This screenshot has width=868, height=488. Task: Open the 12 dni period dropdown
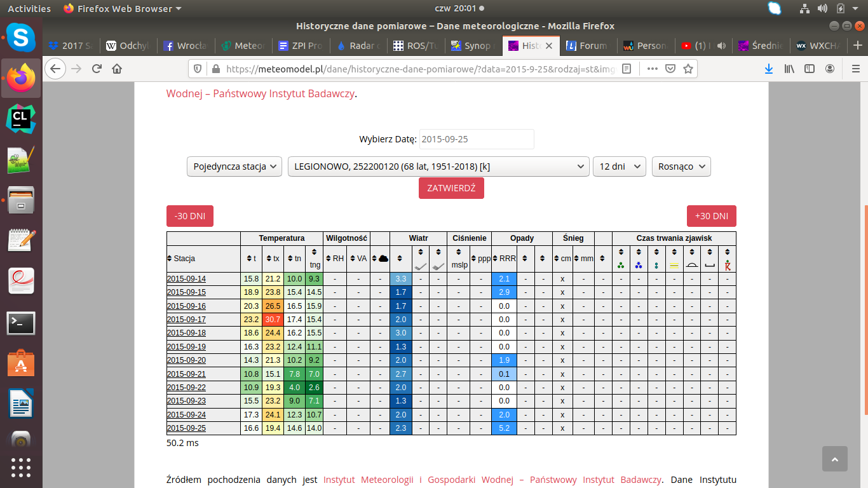coord(619,166)
